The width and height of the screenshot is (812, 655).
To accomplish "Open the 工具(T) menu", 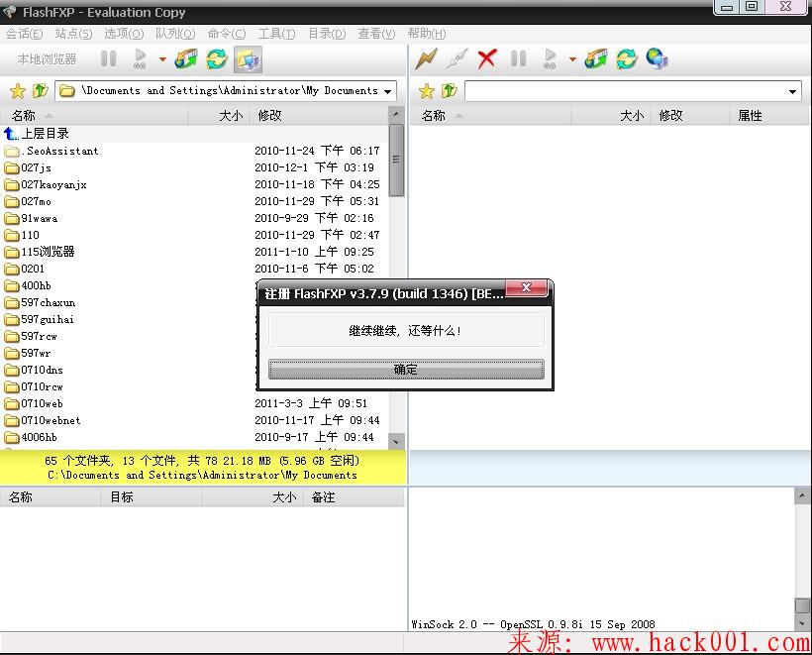I will click(276, 34).
